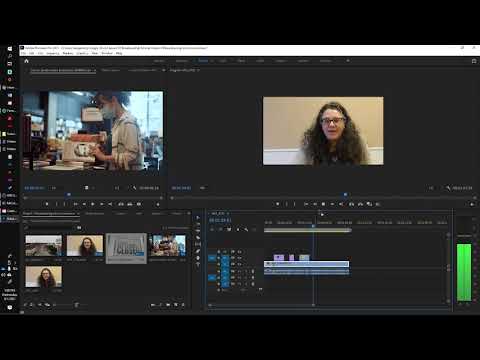
Task: Open Source monitor button editor plus
Action: (158, 204)
